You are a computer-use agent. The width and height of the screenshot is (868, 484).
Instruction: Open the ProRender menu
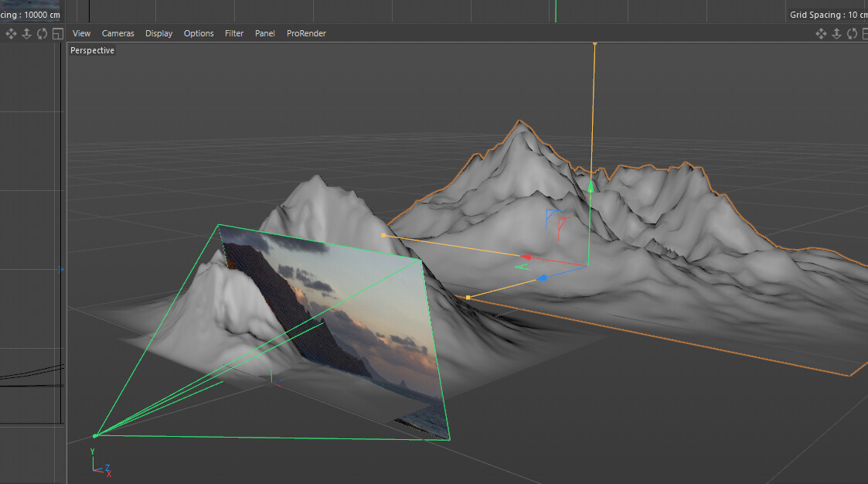click(306, 33)
